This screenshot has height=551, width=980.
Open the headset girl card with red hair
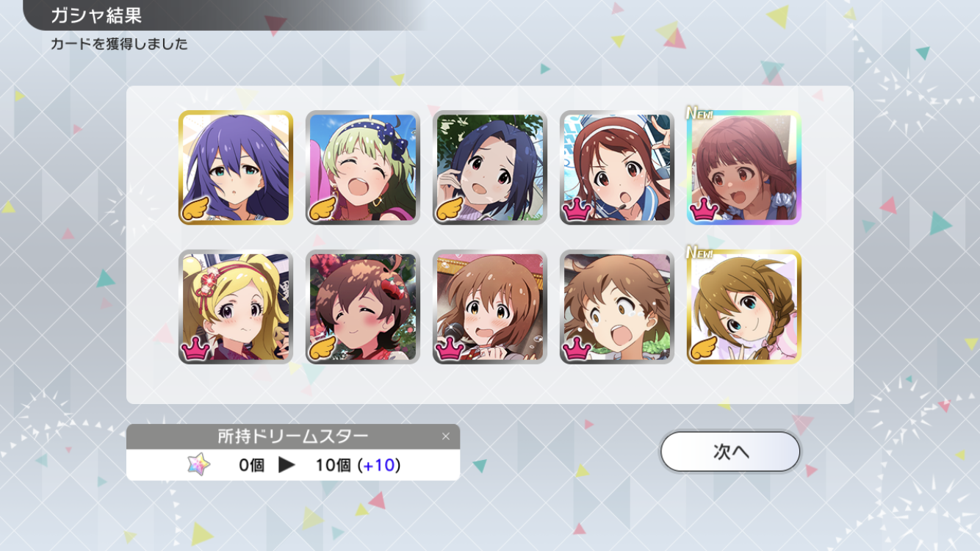point(617,168)
